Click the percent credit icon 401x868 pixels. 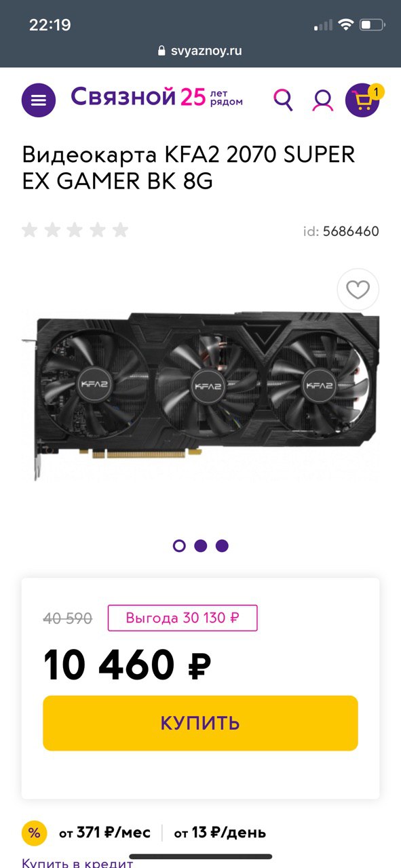(x=34, y=833)
